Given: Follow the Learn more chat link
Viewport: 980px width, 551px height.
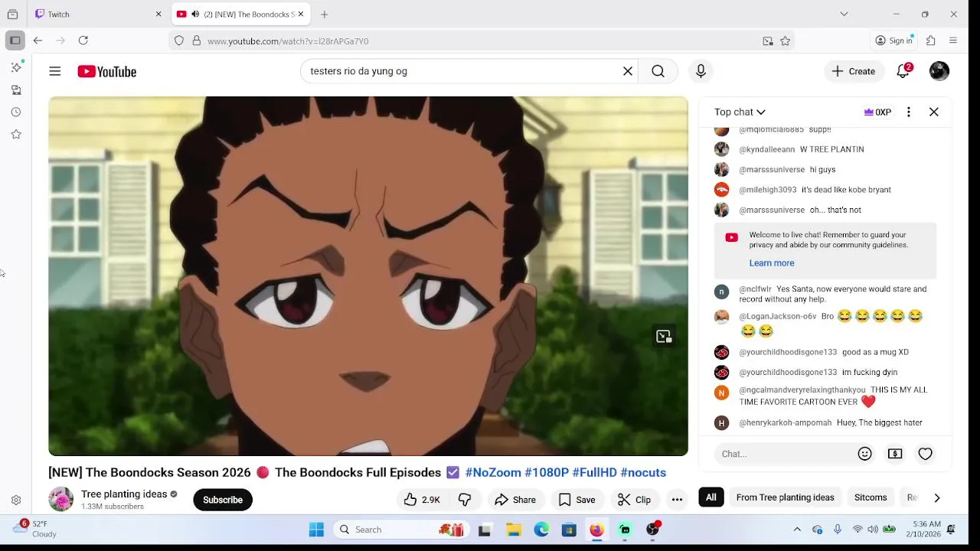Looking at the screenshot, I should point(772,262).
